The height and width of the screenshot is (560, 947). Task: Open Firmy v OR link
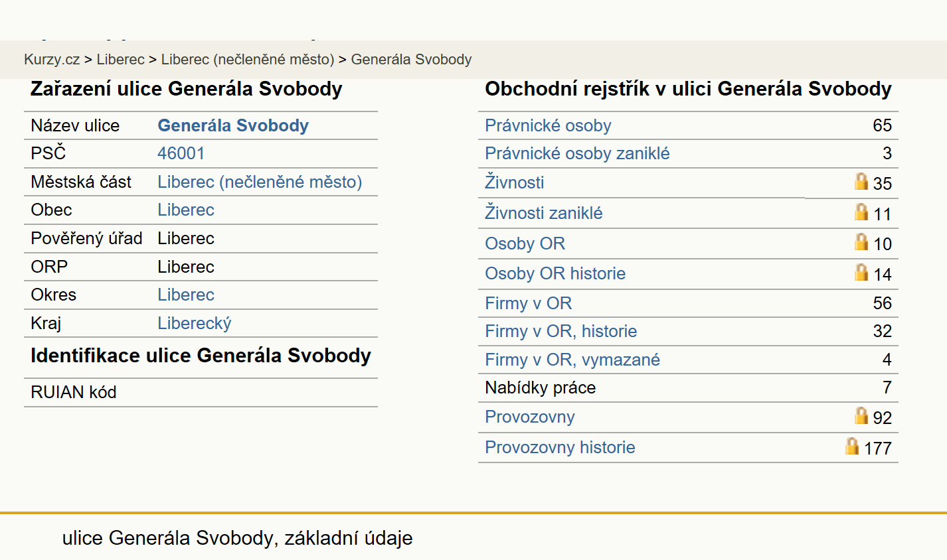pyautogui.click(x=529, y=303)
